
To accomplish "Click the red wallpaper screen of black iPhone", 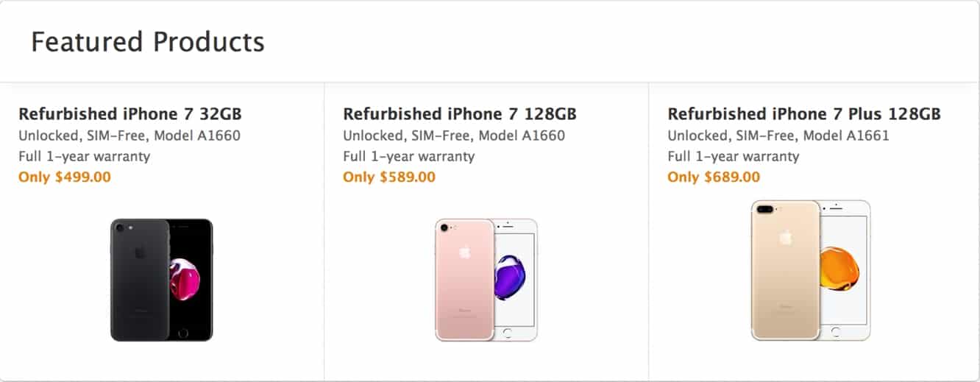I will [190, 280].
